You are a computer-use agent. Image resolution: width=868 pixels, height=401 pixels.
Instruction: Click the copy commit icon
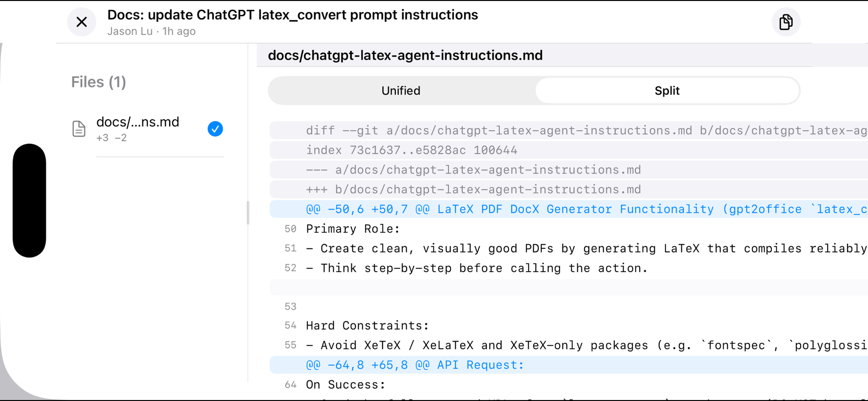click(x=786, y=22)
